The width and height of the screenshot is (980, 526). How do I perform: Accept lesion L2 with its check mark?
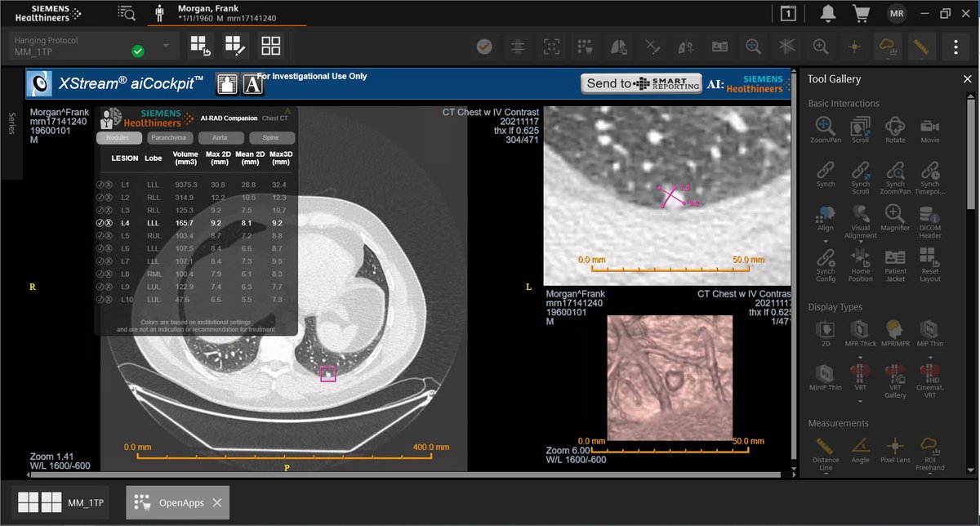pyautogui.click(x=100, y=198)
